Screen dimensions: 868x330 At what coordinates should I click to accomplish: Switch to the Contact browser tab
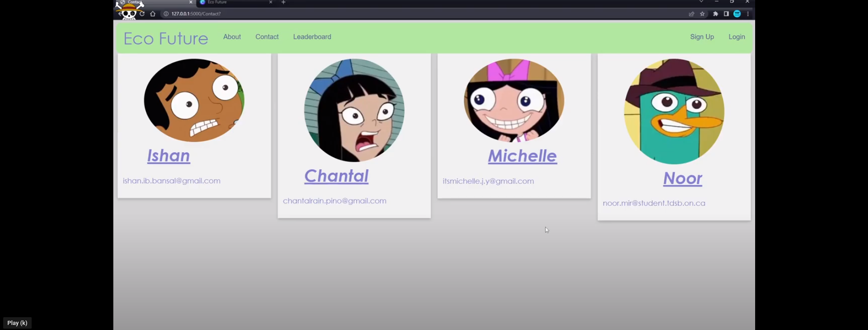(x=156, y=2)
